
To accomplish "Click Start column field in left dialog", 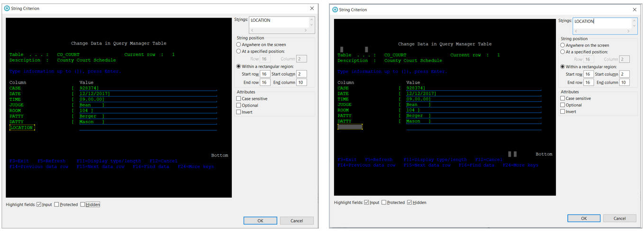I will 301,74.
